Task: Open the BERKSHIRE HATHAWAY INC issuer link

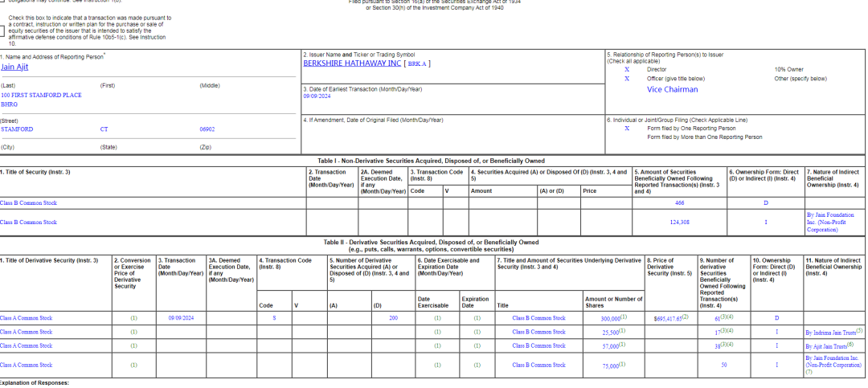Action: point(352,63)
